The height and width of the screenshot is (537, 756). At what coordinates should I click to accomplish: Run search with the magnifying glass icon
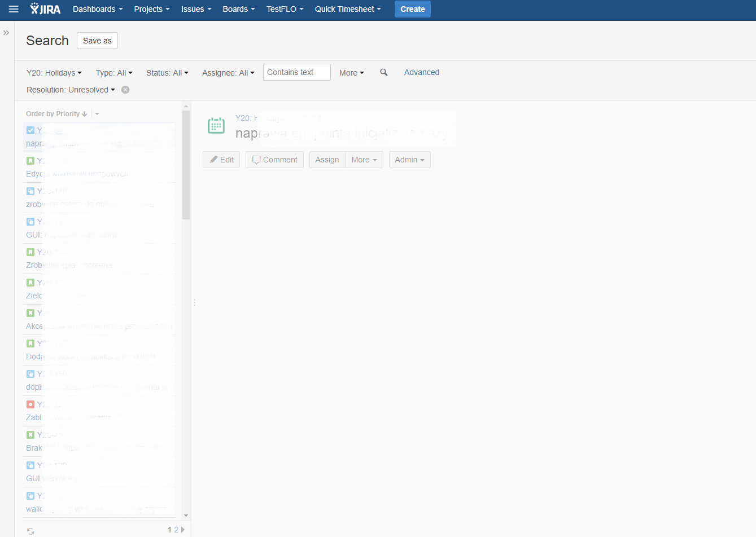tap(384, 72)
